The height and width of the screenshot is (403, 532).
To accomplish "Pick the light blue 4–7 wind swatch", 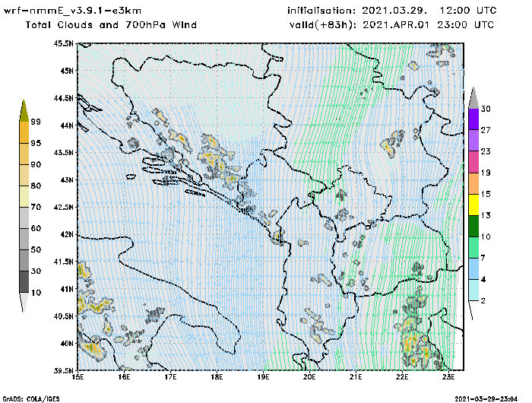I will click(473, 269).
